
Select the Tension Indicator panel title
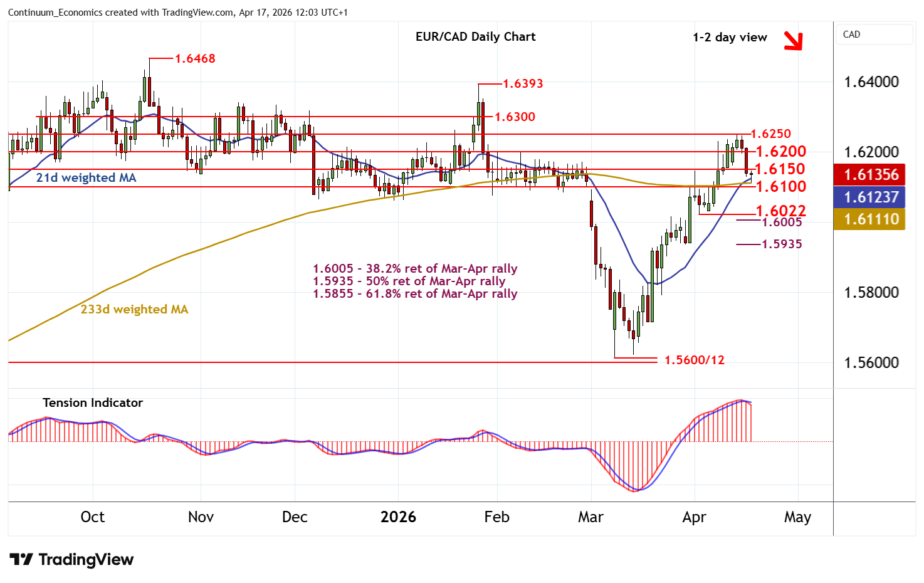92,402
